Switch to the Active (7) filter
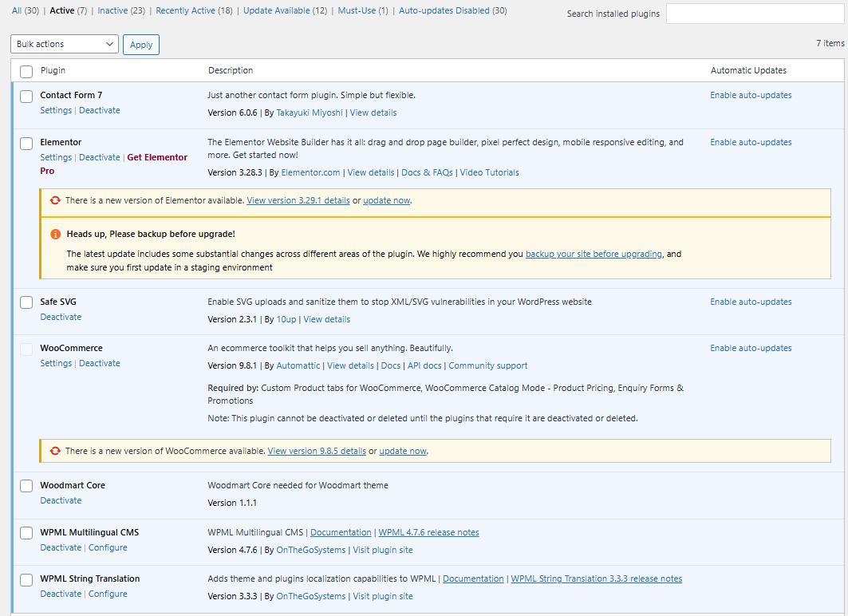The height and width of the screenshot is (616, 848). 68,10
